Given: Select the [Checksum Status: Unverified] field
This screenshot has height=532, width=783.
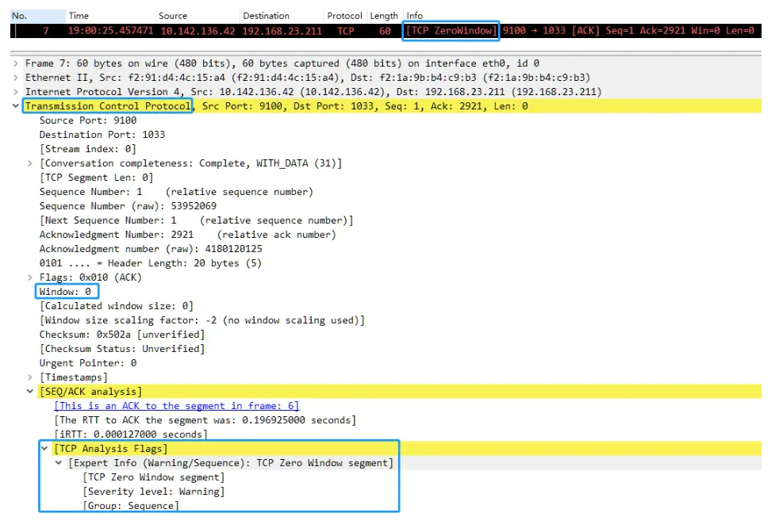Looking at the screenshot, I should pyautogui.click(x=122, y=349).
